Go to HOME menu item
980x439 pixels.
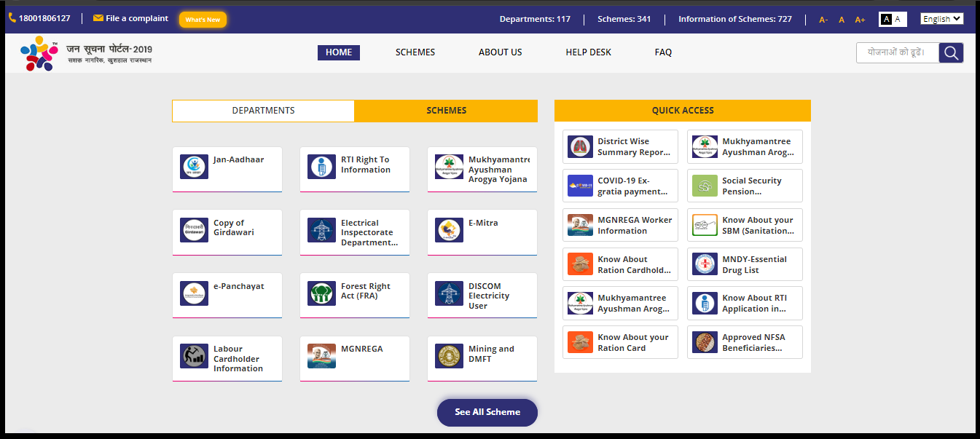(x=339, y=52)
